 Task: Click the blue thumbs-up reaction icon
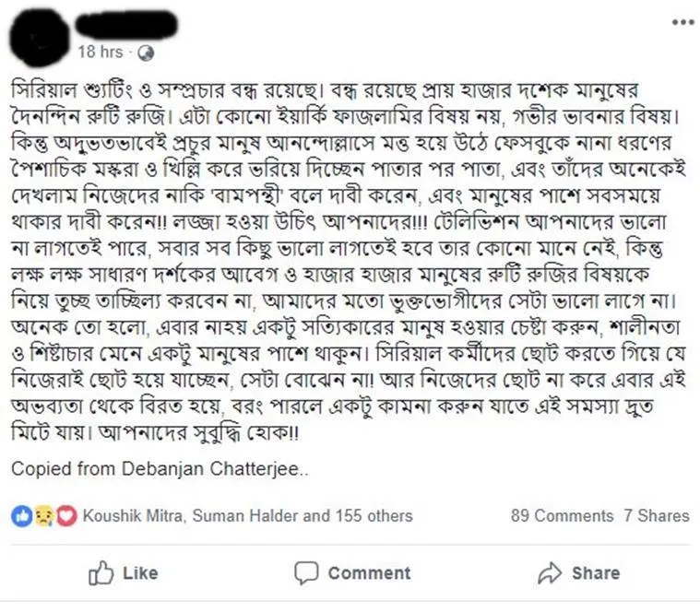(22, 516)
